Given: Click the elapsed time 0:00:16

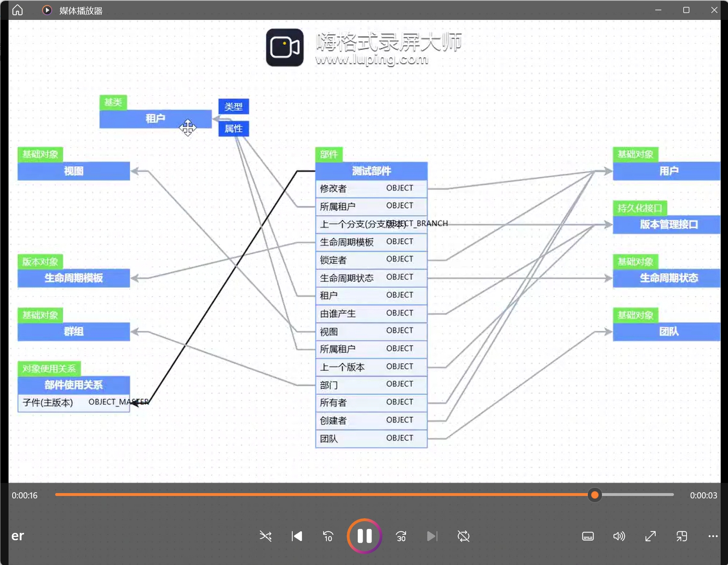Looking at the screenshot, I should tap(25, 495).
